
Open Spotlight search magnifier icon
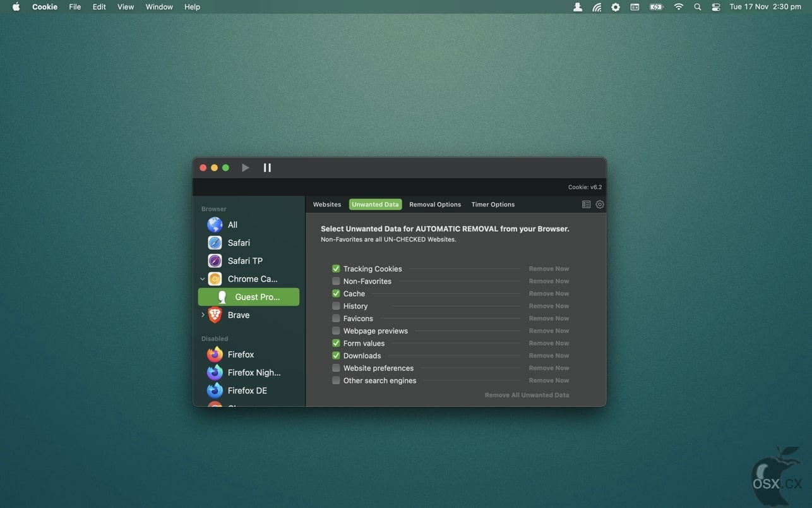(x=698, y=7)
